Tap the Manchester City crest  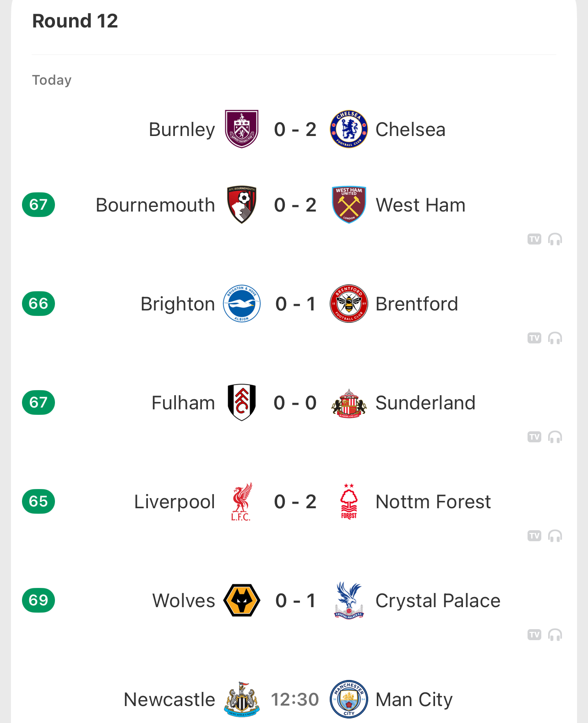point(349,699)
